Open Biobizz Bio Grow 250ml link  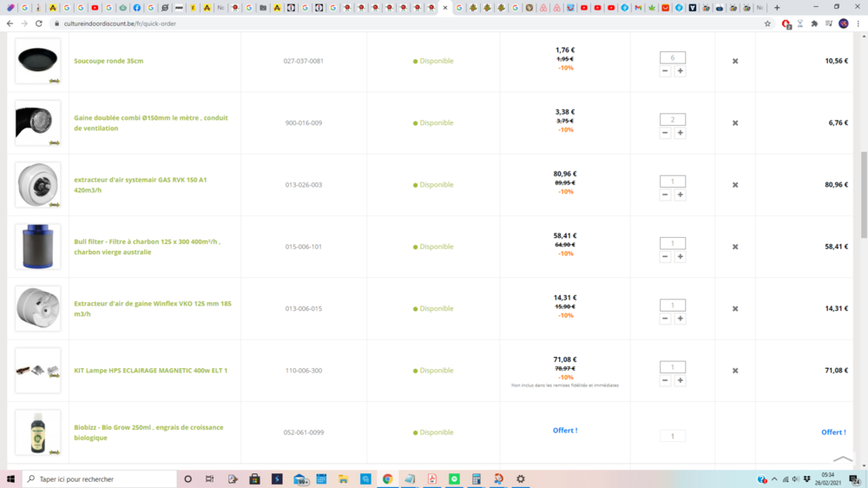[149, 432]
